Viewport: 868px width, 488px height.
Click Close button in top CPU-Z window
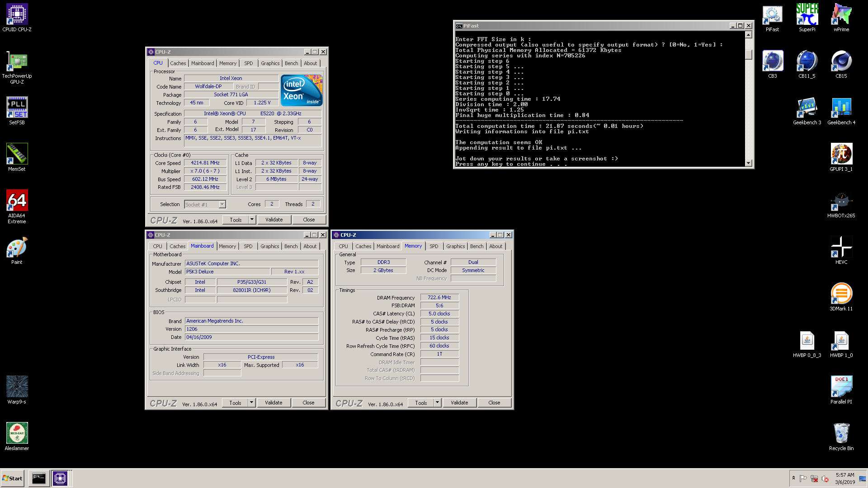[x=309, y=220]
